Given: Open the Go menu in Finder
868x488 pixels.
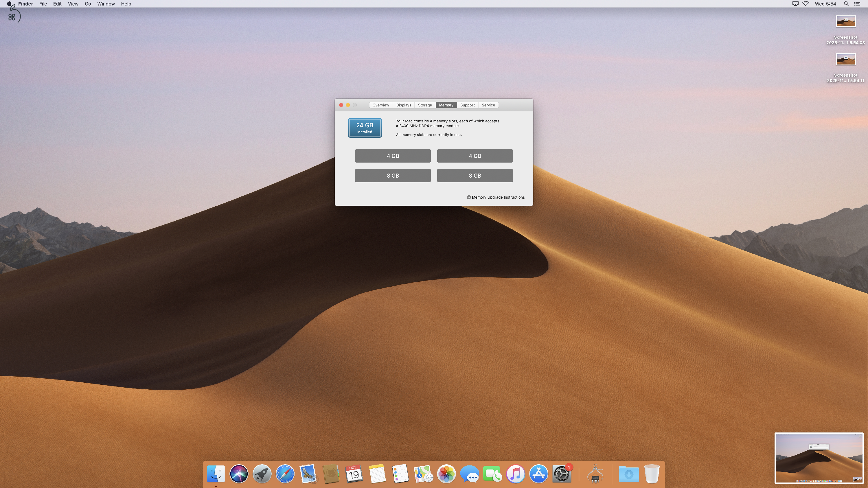Looking at the screenshot, I should pos(88,4).
